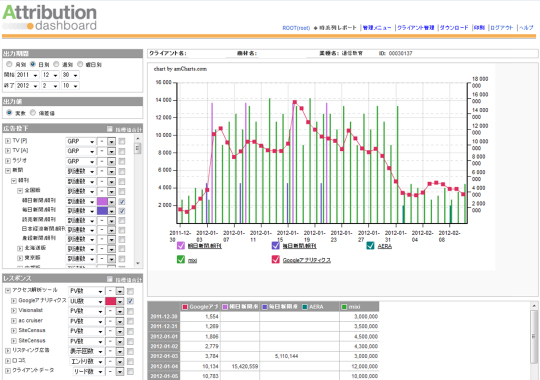Image resolution: width=540 pixels, height=380 pixels.
Task: Uncheck the Google Analytics UU checkbox
Action: [x=130, y=301]
